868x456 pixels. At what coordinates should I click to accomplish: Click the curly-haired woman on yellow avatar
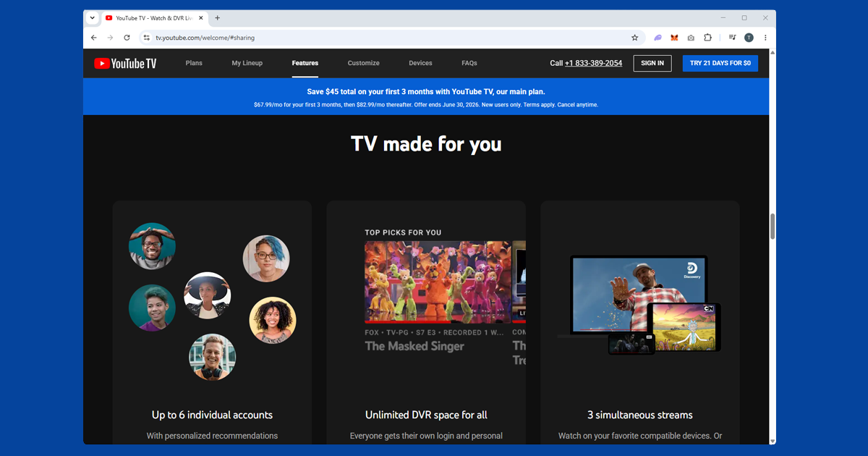click(273, 321)
